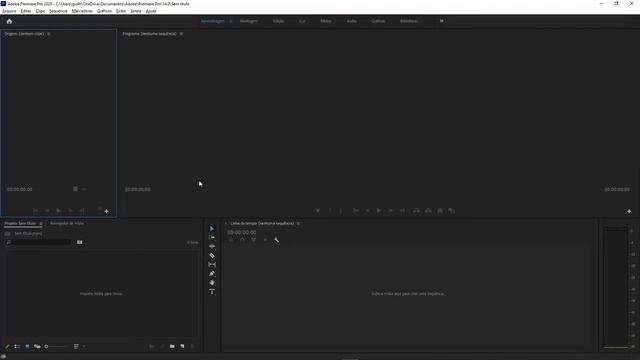This screenshot has width=640, height=360.
Task: Open Aprendizagem workspace menu
Action: tap(231, 21)
